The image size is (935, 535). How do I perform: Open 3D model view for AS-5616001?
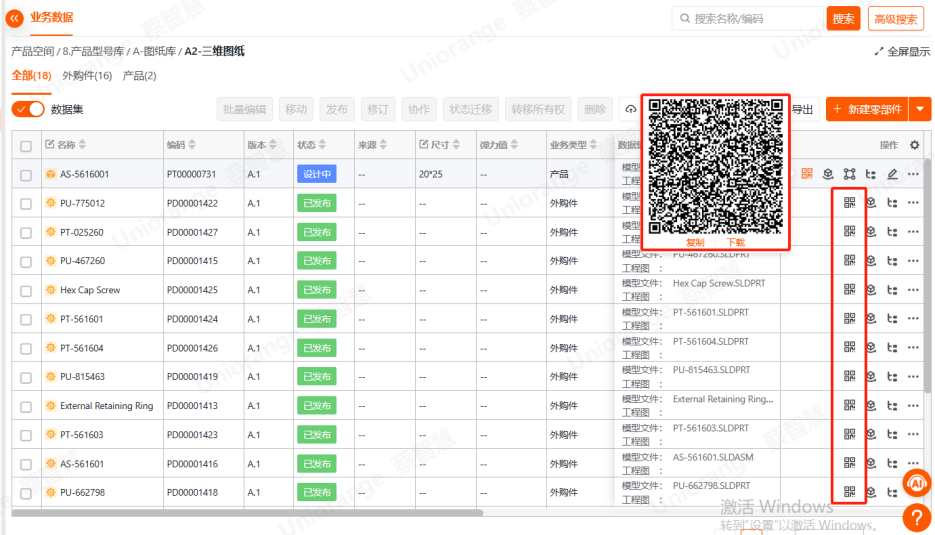pos(828,174)
